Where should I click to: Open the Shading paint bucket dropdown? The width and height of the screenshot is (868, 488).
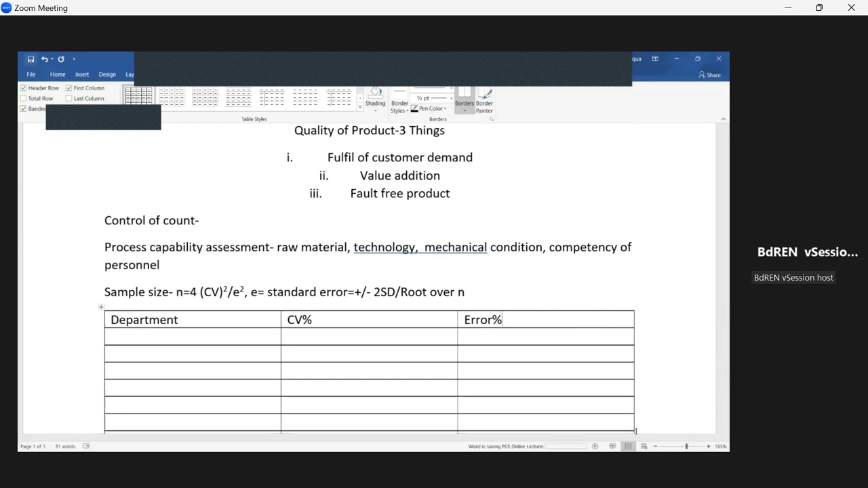click(375, 100)
